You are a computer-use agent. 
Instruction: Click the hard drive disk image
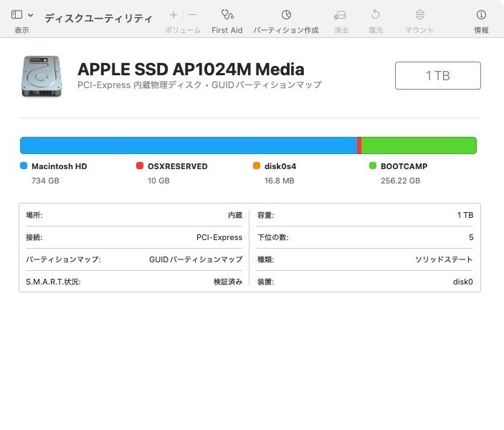click(x=42, y=76)
